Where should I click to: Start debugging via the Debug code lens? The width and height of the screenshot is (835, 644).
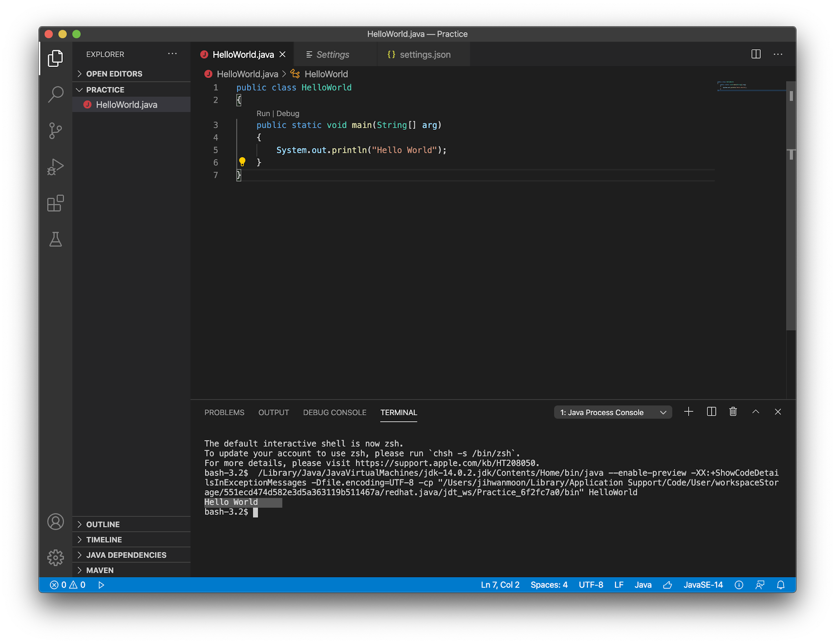click(288, 113)
